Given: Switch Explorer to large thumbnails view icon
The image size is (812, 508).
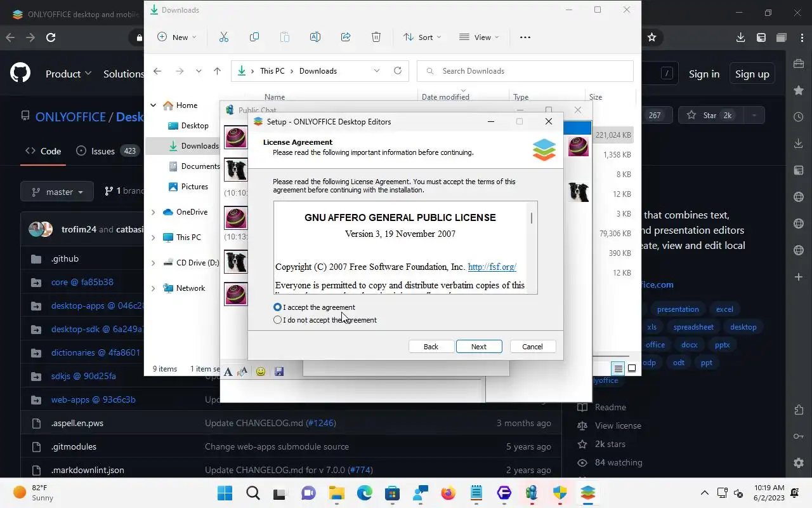Looking at the screenshot, I should click(632, 368).
